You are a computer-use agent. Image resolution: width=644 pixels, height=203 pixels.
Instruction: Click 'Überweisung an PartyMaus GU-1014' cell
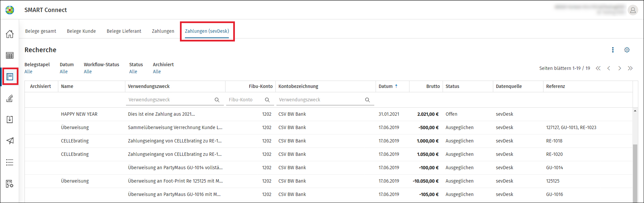coord(175,168)
